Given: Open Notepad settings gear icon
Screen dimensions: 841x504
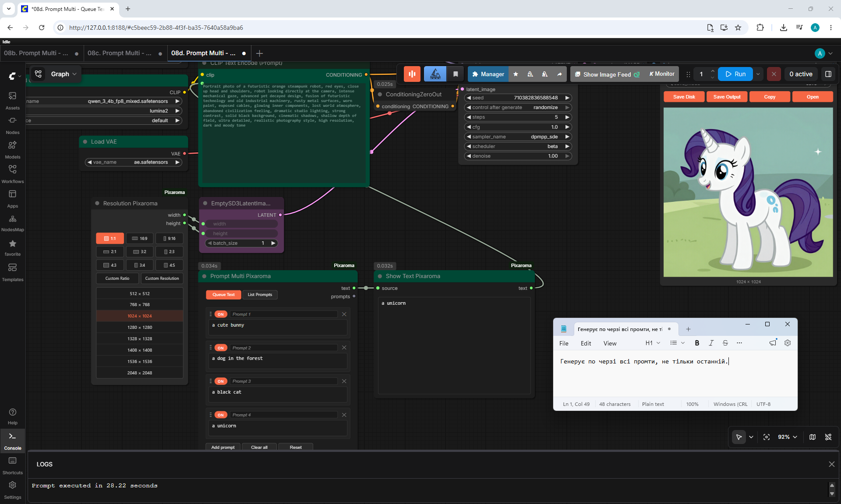Looking at the screenshot, I should coord(788,343).
